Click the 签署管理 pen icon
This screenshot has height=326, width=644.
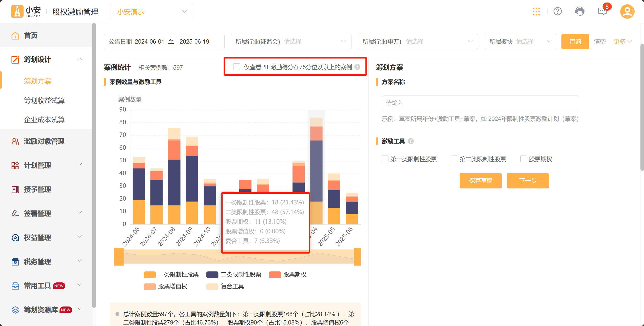(x=15, y=214)
